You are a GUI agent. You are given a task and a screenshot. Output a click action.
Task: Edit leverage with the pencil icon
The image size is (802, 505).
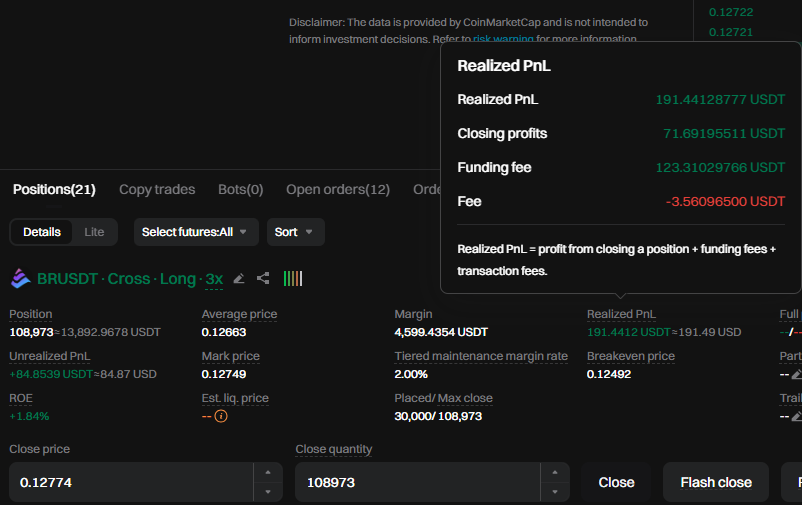(x=239, y=278)
